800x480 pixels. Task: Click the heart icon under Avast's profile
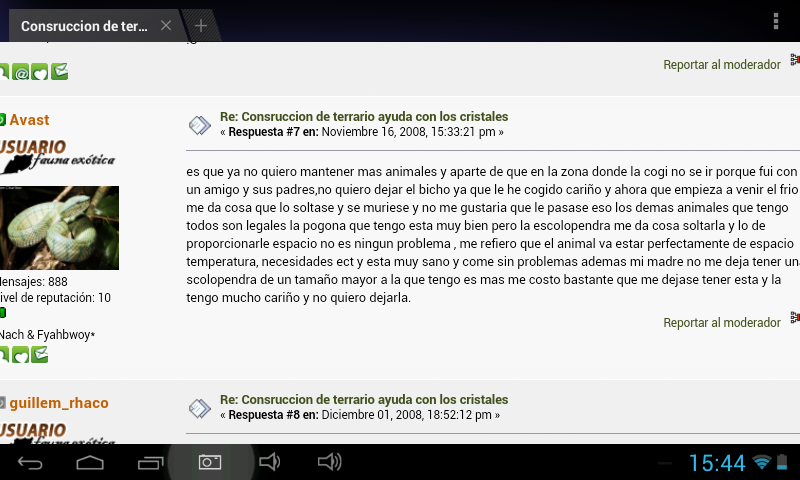click(x=20, y=354)
